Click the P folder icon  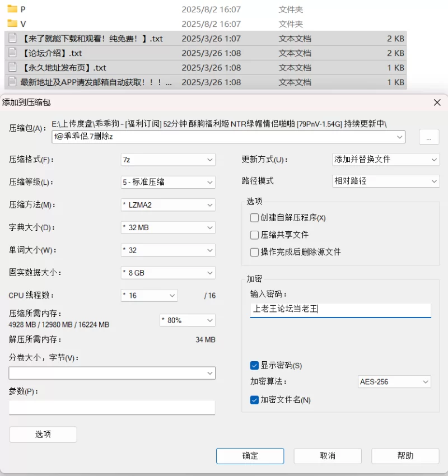pyautogui.click(x=12, y=9)
